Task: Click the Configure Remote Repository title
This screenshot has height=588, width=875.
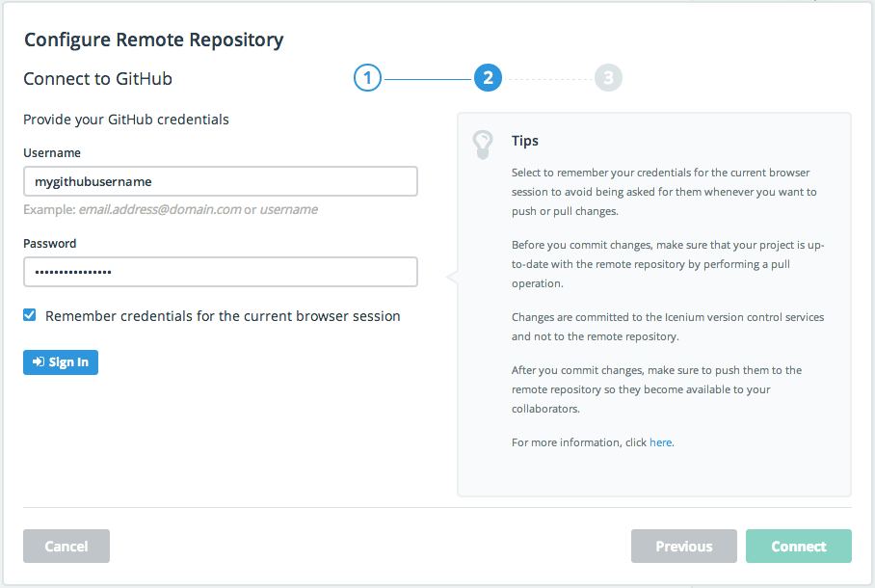Action: pyautogui.click(x=153, y=40)
